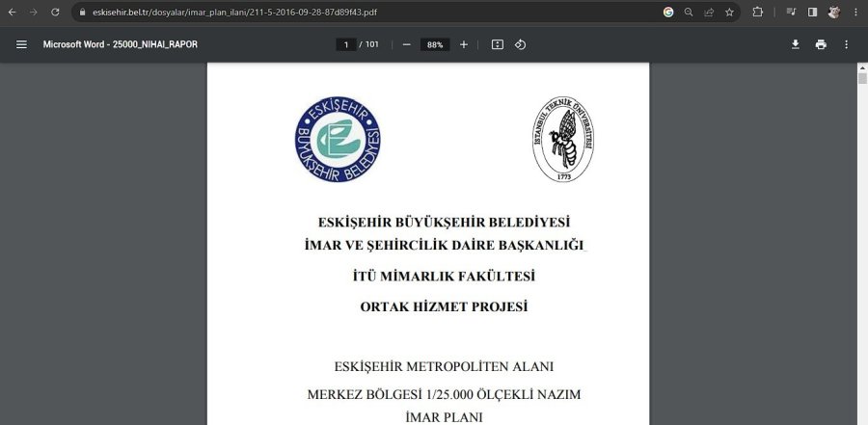
Task: Rotate the PDF counterclockwise
Action: 521,45
